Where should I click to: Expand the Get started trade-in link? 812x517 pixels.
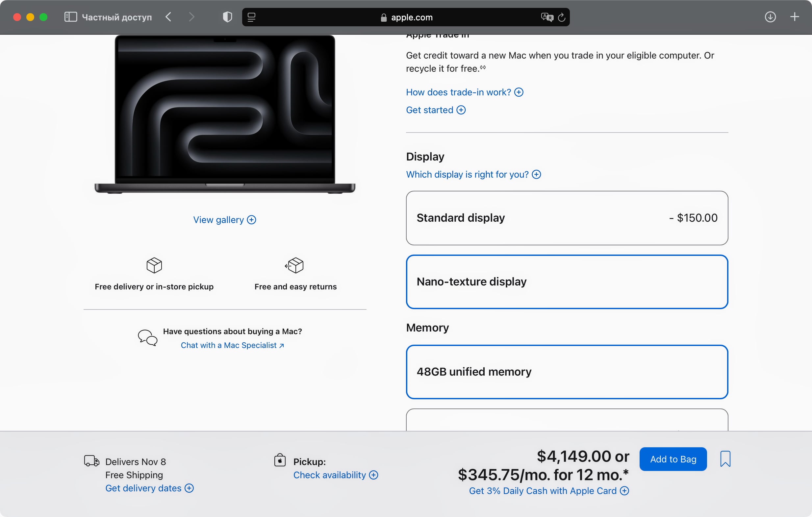[436, 110]
